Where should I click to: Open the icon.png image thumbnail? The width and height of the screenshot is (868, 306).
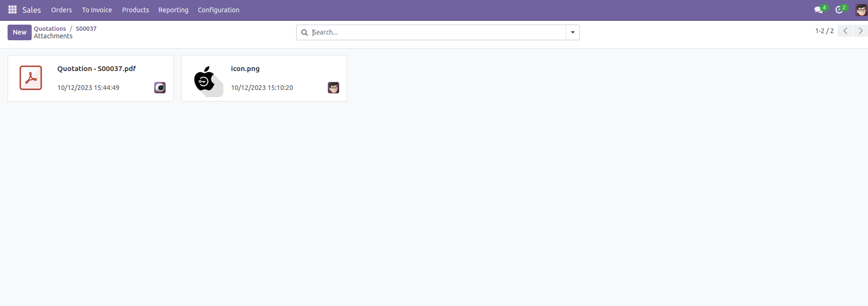click(208, 81)
